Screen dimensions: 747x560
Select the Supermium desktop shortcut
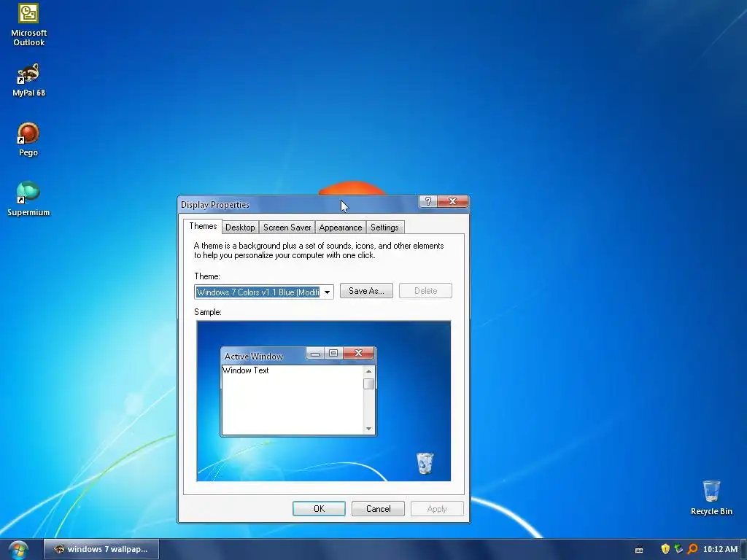point(28,199)
